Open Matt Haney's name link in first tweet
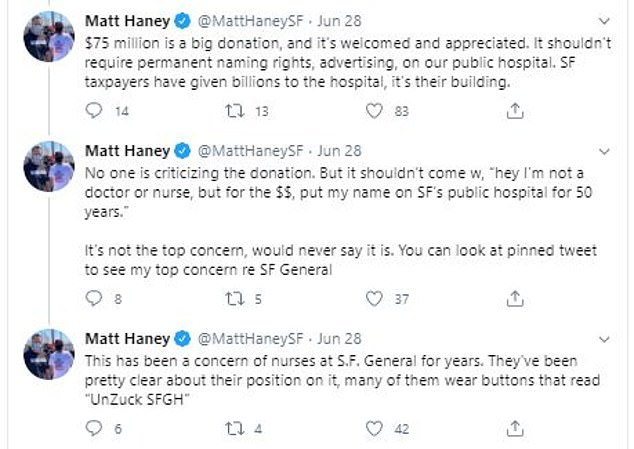This screenshot has width=634, height=449. pos(128,20)
